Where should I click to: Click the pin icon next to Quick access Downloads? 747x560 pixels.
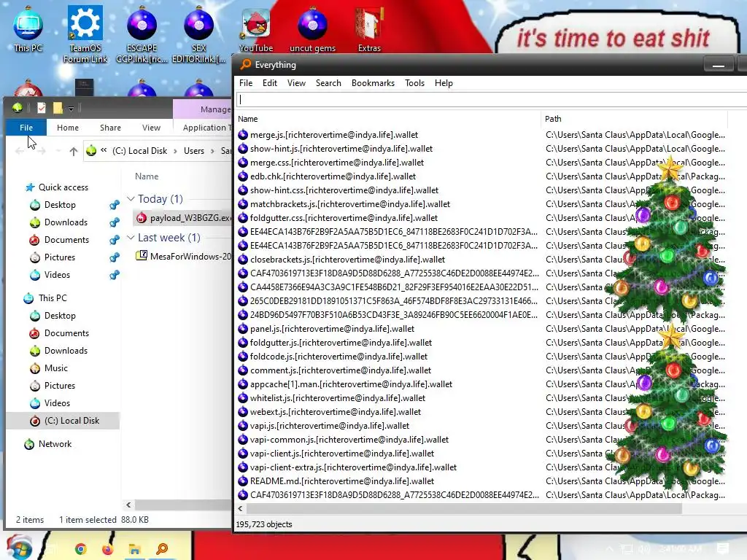click(x=115, y=222)
